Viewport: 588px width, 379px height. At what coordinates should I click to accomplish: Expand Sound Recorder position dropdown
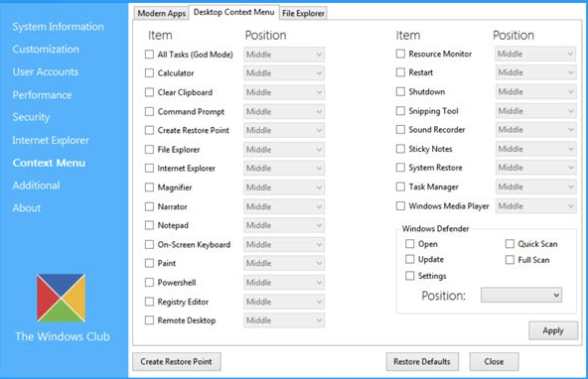tap(535, 130)
